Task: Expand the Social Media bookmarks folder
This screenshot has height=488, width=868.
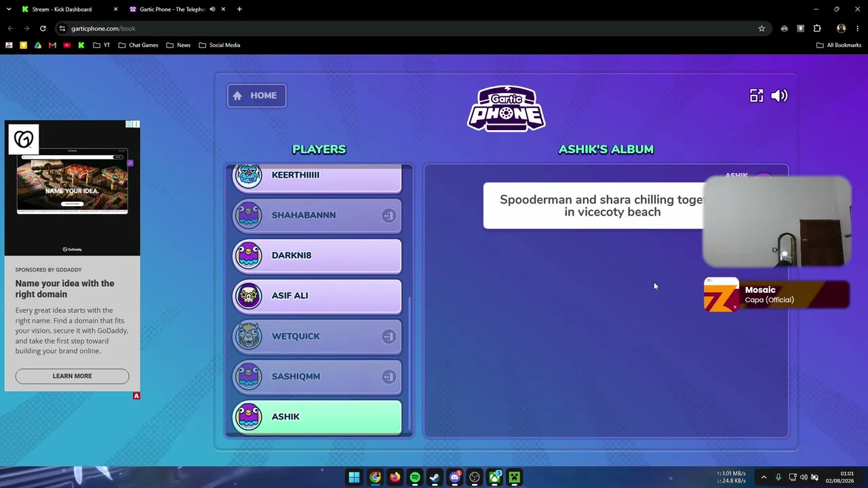Action: 220,45
